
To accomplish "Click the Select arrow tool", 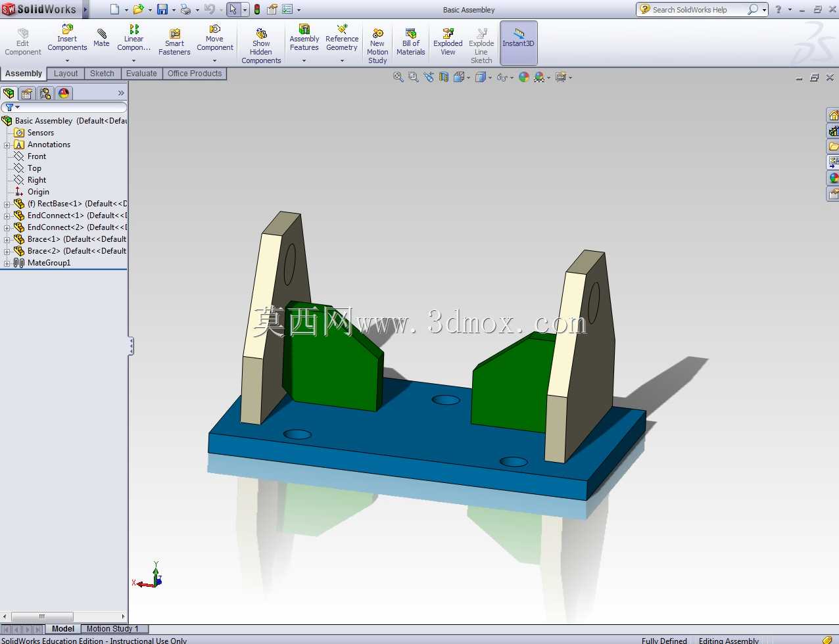I will pos(233,9).
